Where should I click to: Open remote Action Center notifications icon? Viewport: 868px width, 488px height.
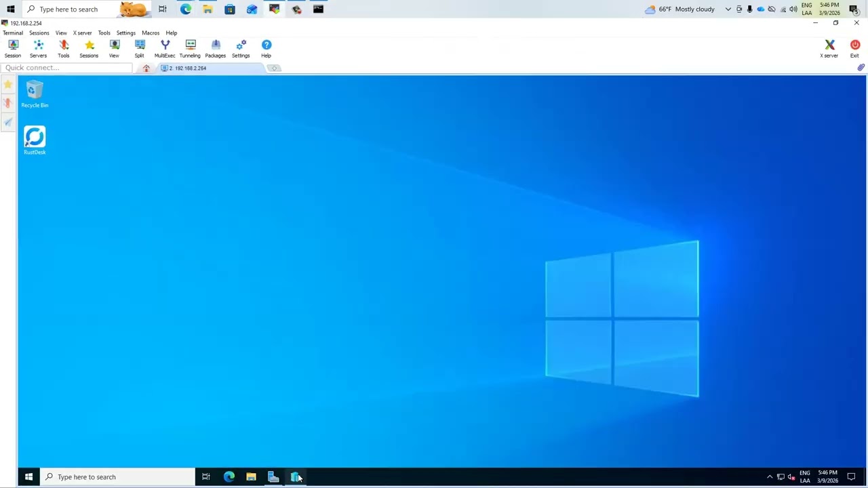point(852,477)
